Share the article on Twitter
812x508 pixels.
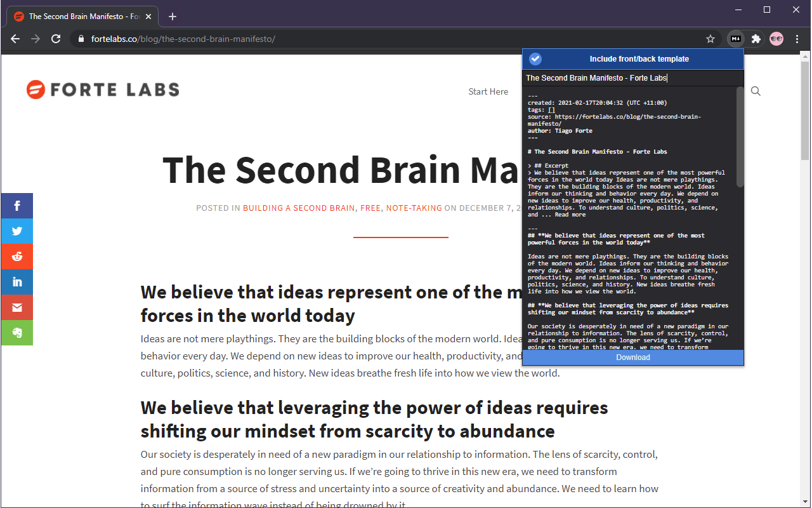(x=16, y=231)
